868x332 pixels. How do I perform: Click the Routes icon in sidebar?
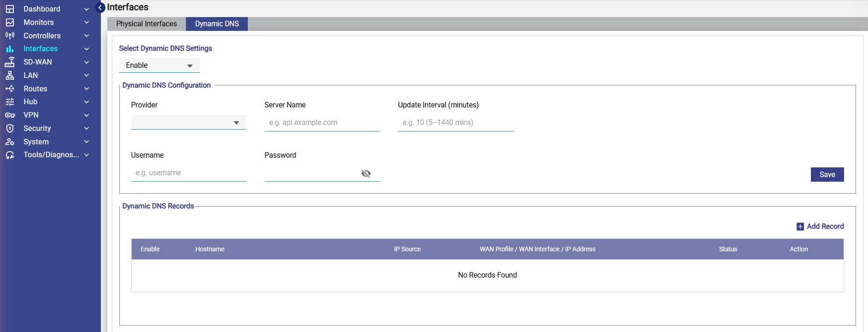[x=10, y=89]
